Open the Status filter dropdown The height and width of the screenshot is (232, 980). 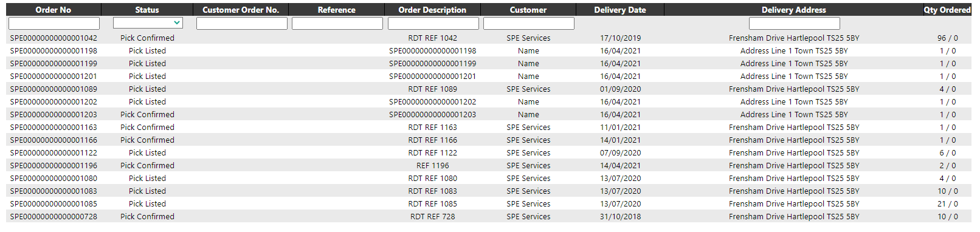(x=148, y=22)
